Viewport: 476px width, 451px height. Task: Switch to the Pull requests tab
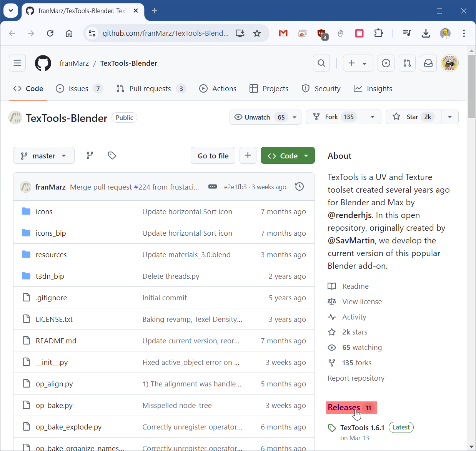coord(151,88)
